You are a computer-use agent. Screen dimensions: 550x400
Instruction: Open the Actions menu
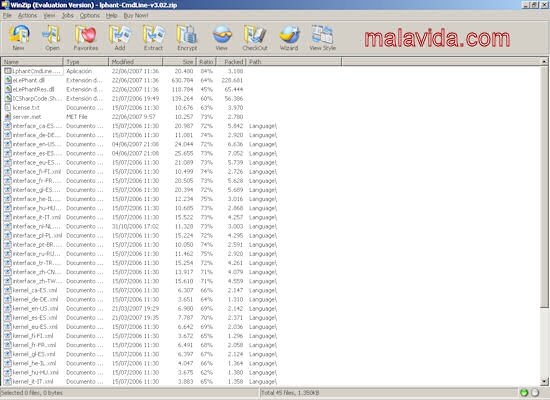[27, 15]
